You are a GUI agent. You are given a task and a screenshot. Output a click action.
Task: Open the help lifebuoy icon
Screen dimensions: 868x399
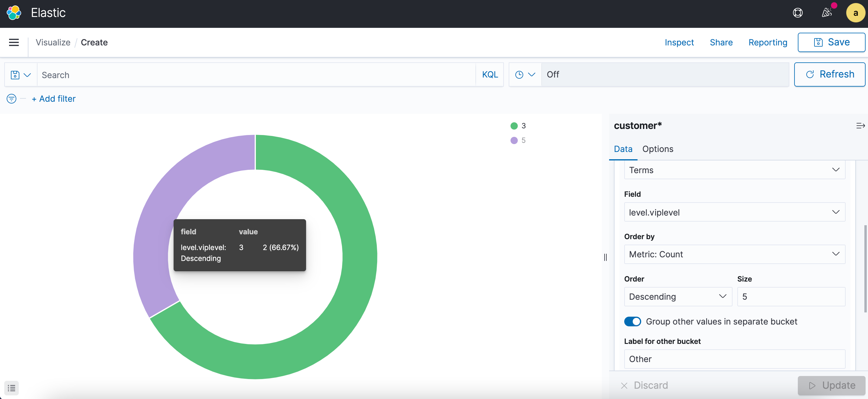[798, 13]
